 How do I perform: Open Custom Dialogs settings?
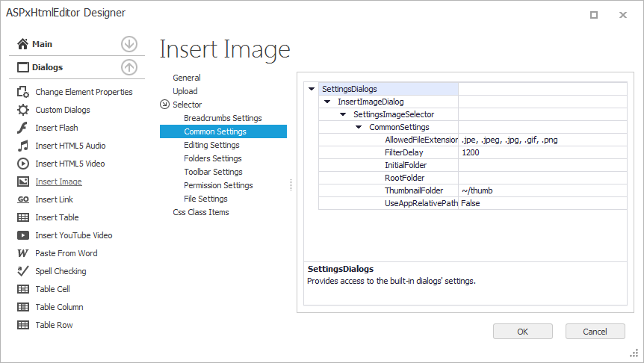tap(63, 110)
